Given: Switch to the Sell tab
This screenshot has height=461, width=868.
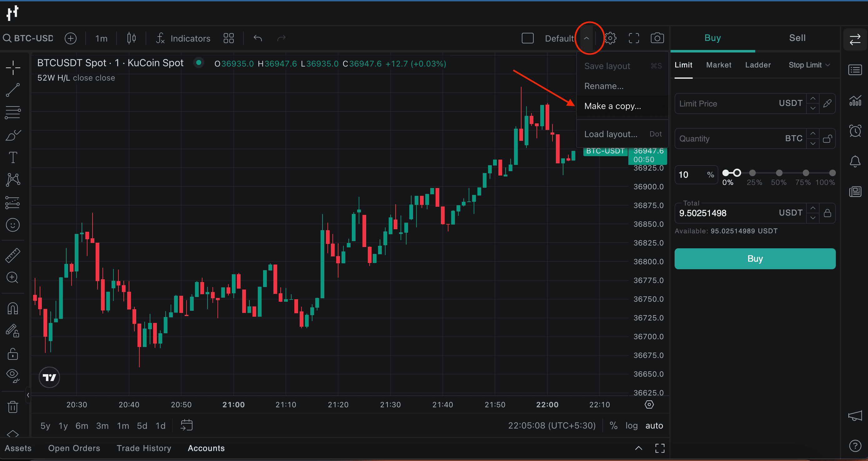Looking at the screenshot, I should (x=797, y=38).
